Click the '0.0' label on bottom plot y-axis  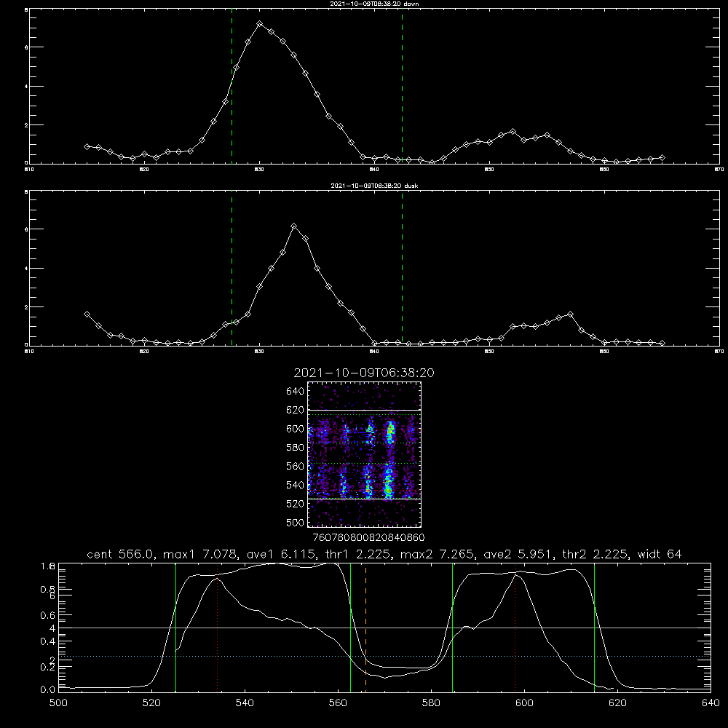coord(47,689)
